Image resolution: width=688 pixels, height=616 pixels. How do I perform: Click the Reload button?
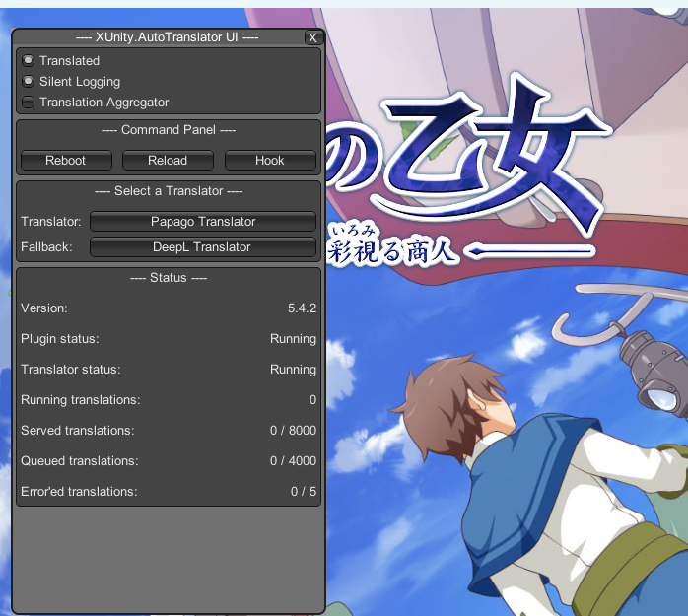(x=168, y=160)
